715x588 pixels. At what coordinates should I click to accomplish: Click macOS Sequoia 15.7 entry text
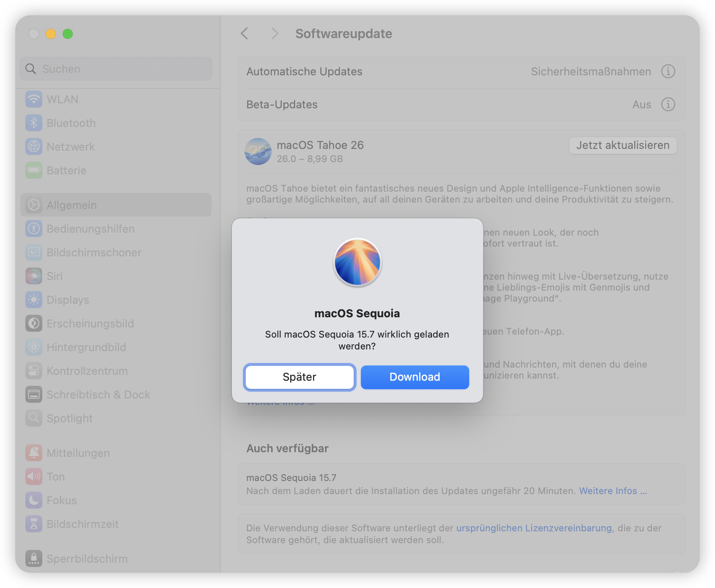pyautogui.click(x=291, y=478)
